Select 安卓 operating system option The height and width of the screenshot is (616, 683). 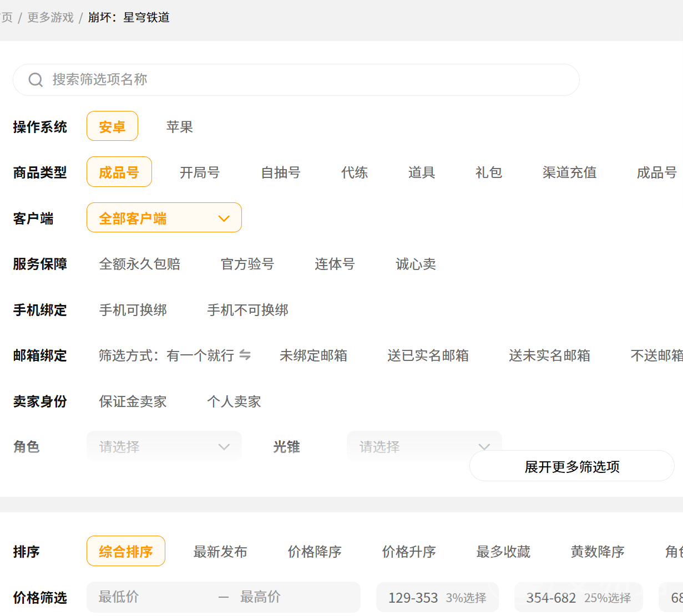112,127
